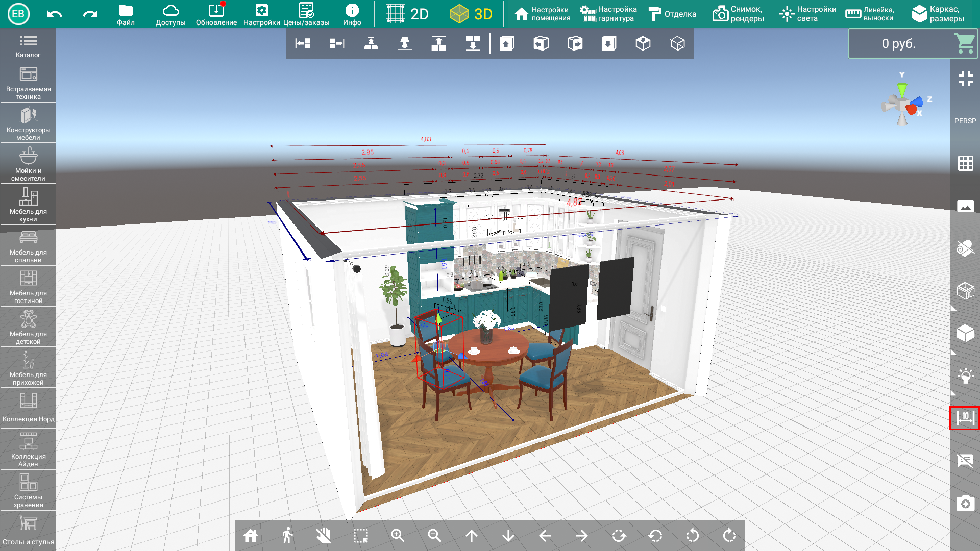Zoom in with magnifier plus
The height and width of the screenshot is (551, 980).
398,536
